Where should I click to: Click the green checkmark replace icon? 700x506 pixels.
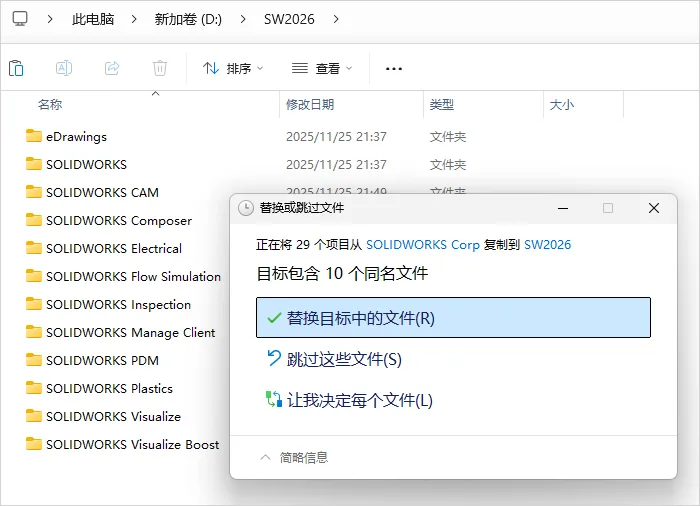[274, 318]
